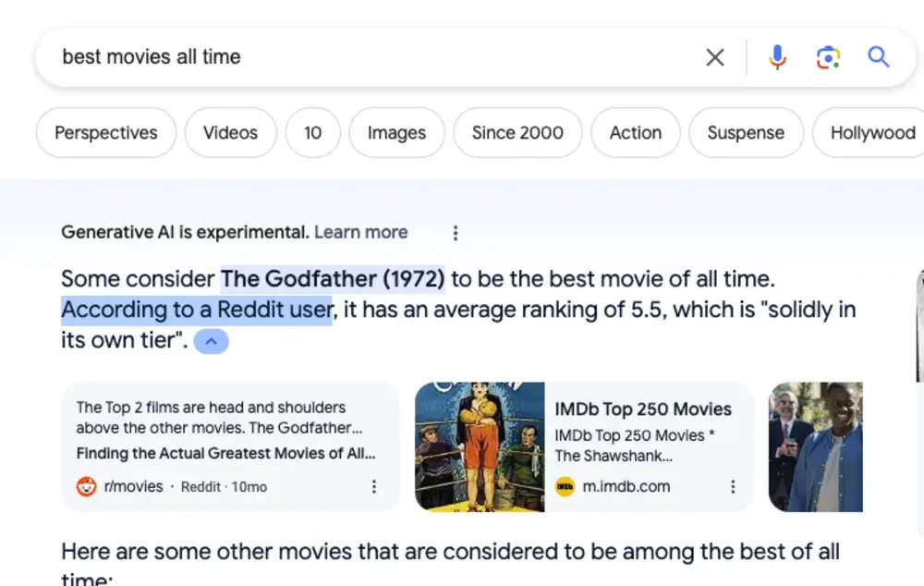Image resolution: width=924 pixels, height=586 pixels.
Task: Start voice search with the microphone icon
Action: click(x=777, y=57)
